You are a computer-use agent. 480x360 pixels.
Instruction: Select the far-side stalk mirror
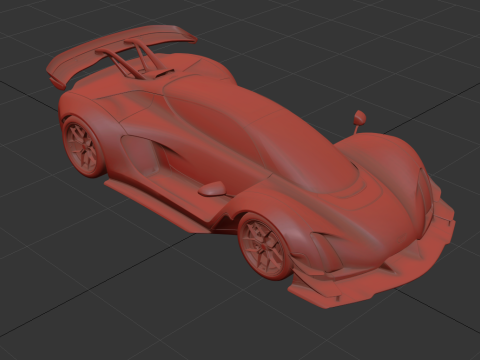point(359,122)
